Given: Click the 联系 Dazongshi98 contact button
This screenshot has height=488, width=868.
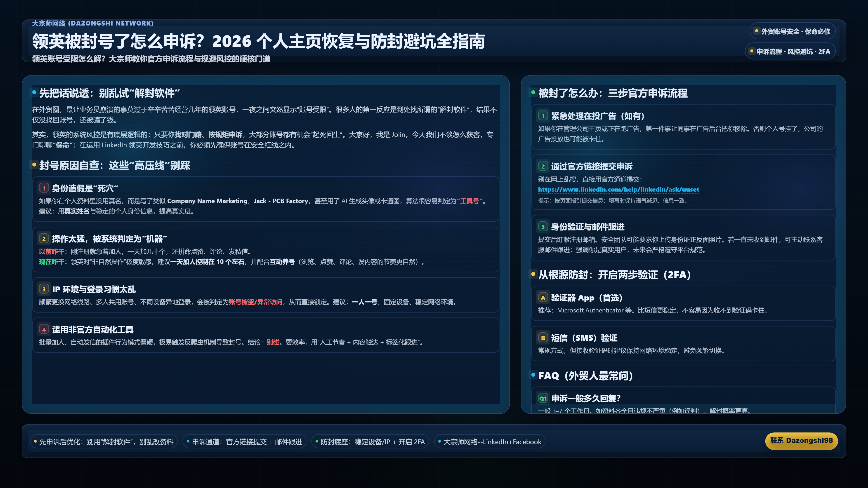Looking at the screenshot, I should [x=801, y=441].
